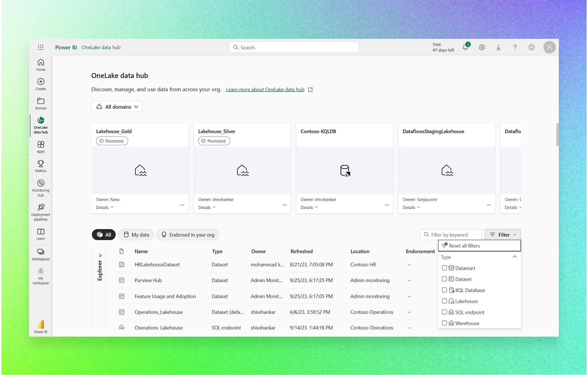Open Create in the sidebar
Screen dimensions: 588x375
point(41,84)
